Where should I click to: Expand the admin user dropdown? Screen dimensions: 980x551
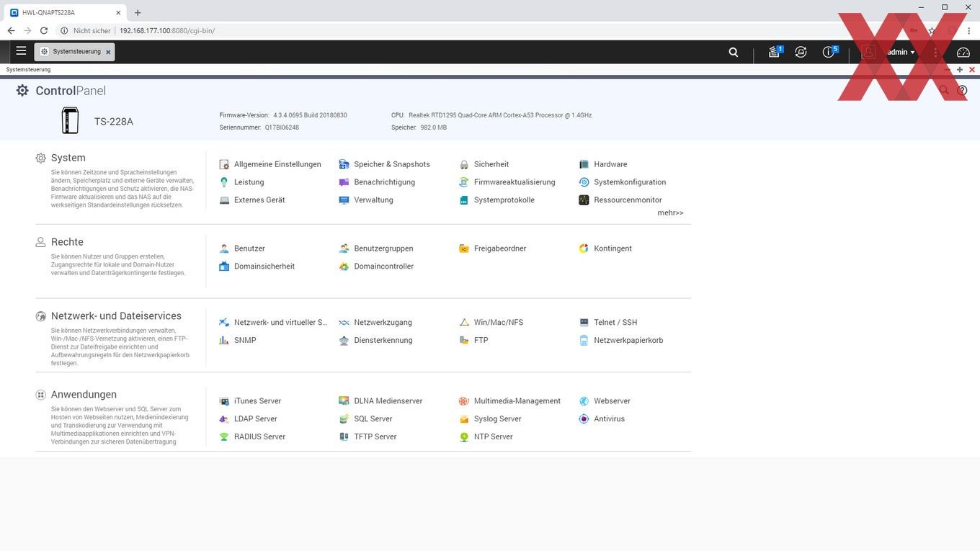(x=901, y=52)
